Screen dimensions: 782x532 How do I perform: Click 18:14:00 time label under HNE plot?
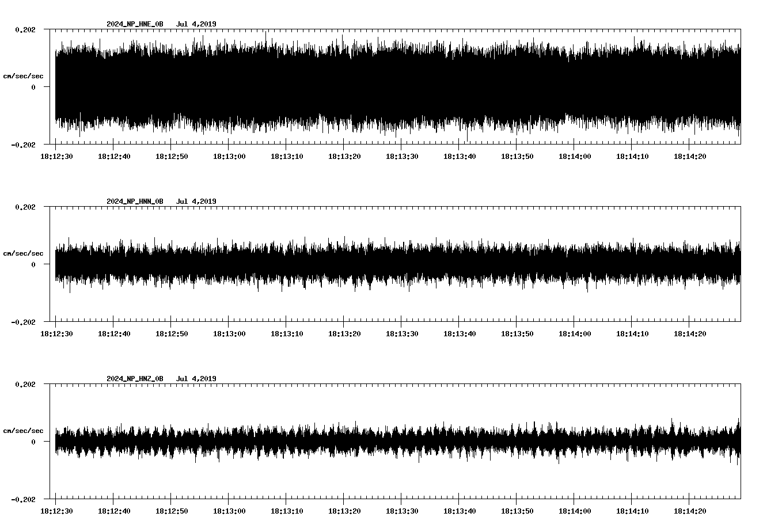click(x=575, y=156)
